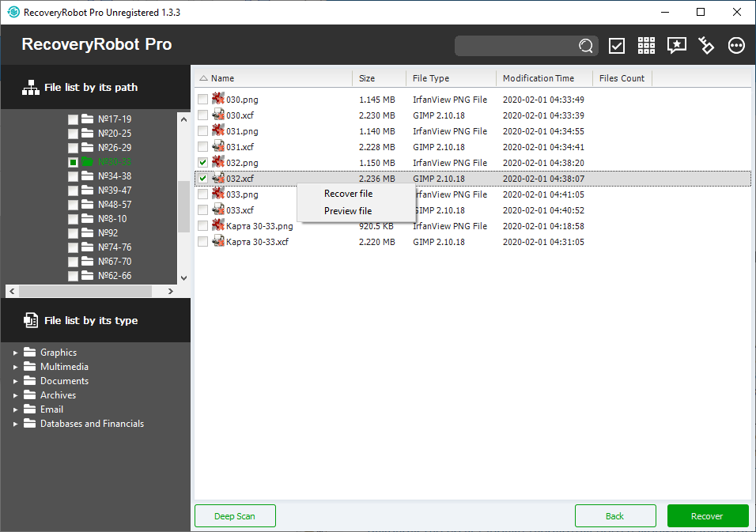
Task: Click the green Recover button
Action: tap(707, 516)
